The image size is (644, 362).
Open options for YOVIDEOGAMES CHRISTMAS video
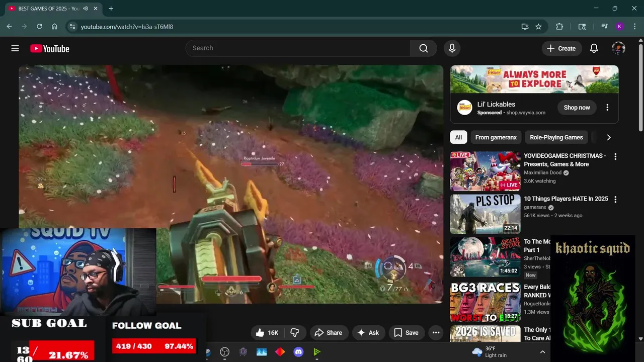click(615, 157)
